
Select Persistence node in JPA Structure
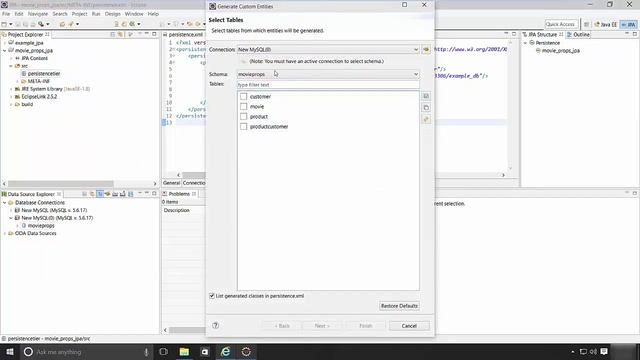tap(547, 43)
